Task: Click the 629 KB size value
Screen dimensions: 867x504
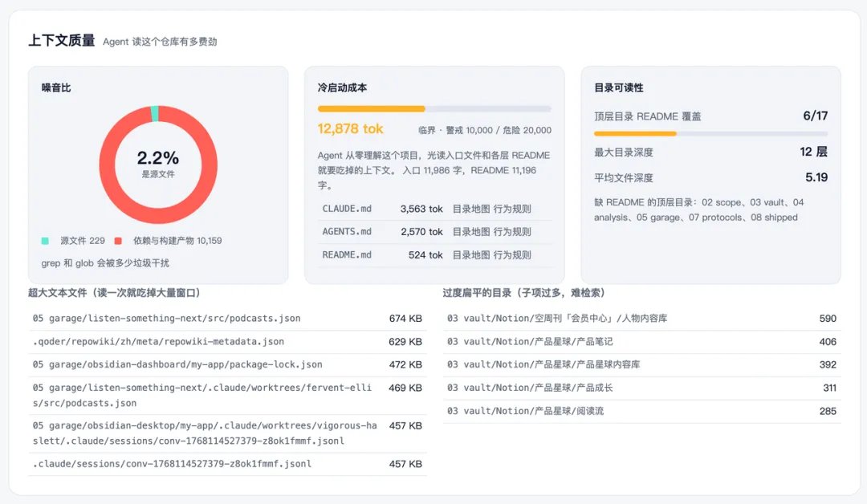Action: coord(405,342)
